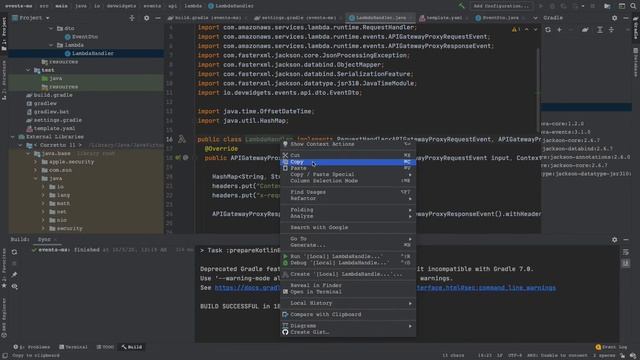Screen dimensions: 640x360
Task: Open editor tabs overflow dropdown
Action: (x=535, y=18)
